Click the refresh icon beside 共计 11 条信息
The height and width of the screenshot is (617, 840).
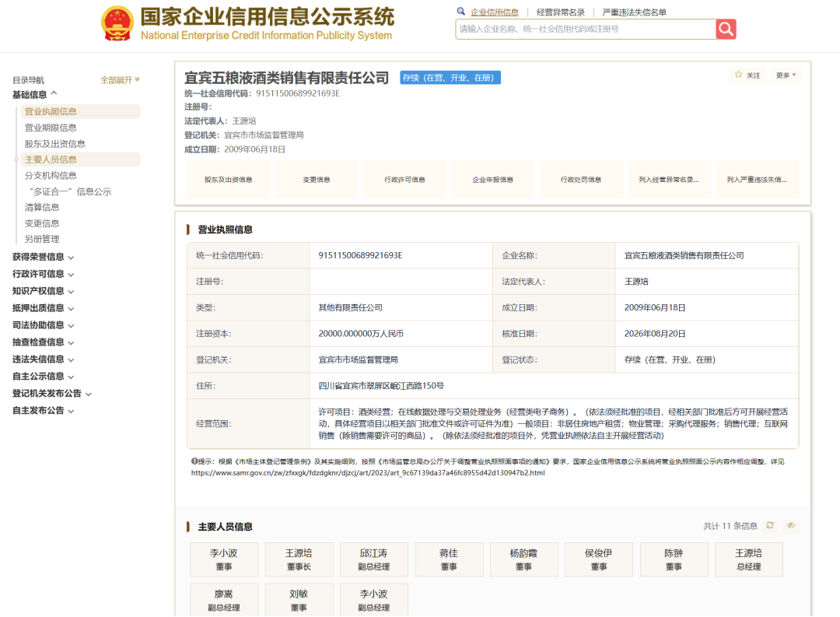click(x=770, y=525)
